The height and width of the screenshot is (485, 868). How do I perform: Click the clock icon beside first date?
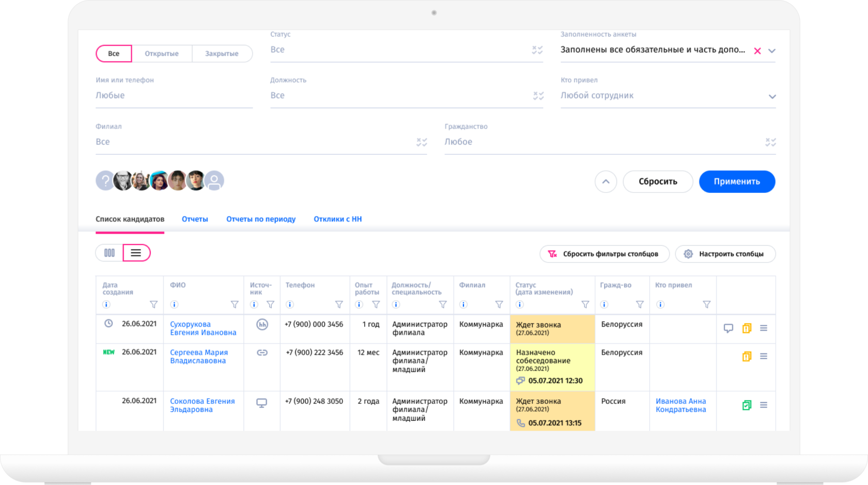click(109, 323)
